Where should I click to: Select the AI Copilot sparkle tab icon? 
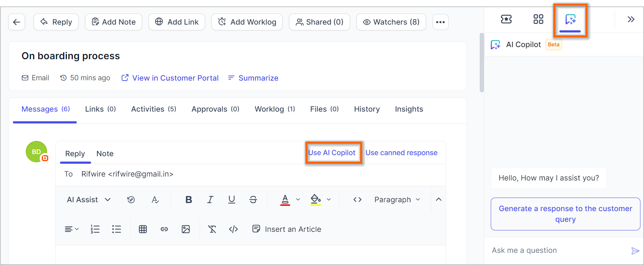tap(570, 19)
